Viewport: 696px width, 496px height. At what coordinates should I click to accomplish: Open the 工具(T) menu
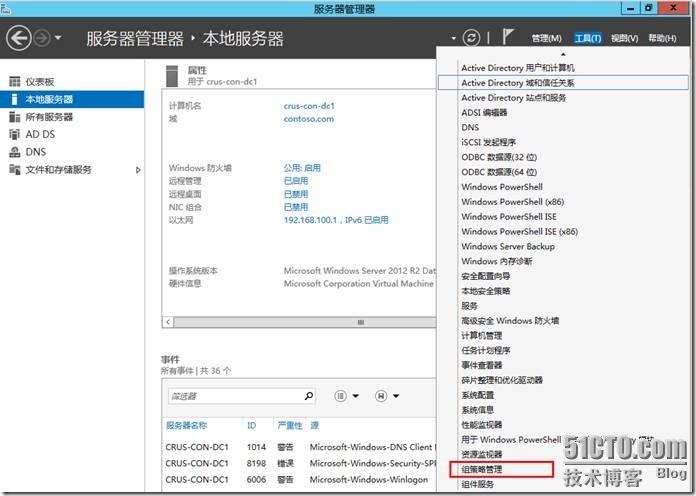[587, 39]
